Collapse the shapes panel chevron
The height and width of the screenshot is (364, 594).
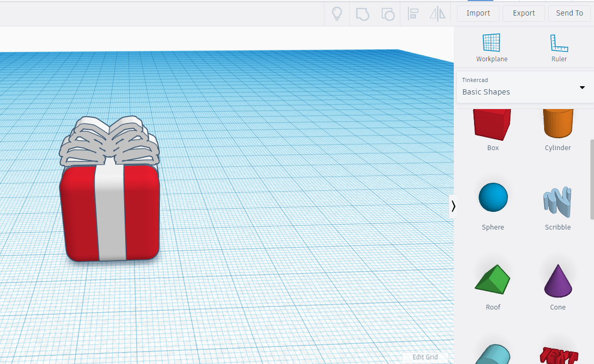(453, 207)
